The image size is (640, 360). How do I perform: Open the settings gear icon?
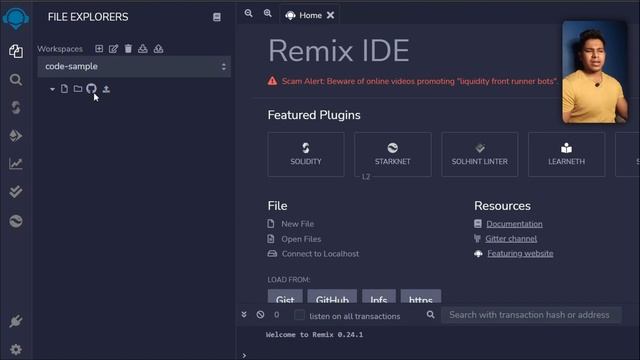[16, 349]
